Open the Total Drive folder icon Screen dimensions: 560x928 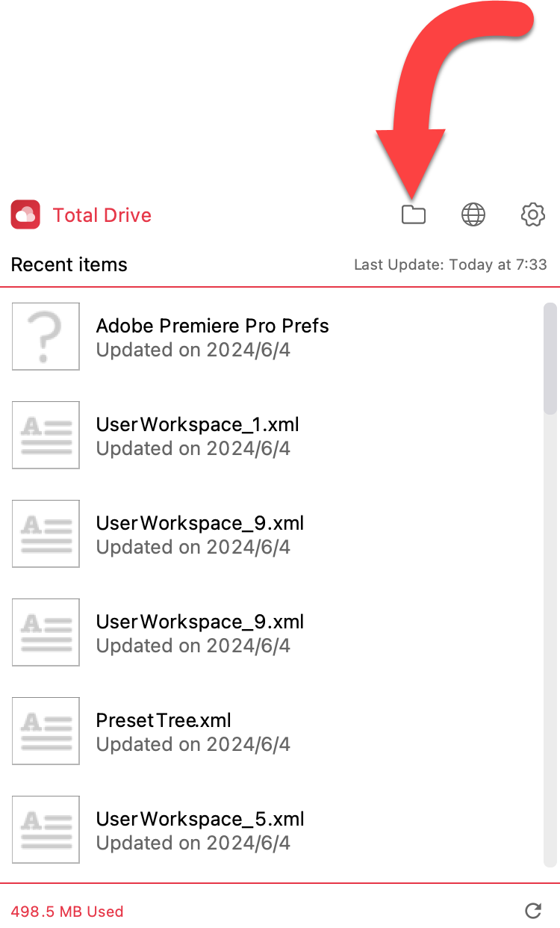(x=413, y=215)
